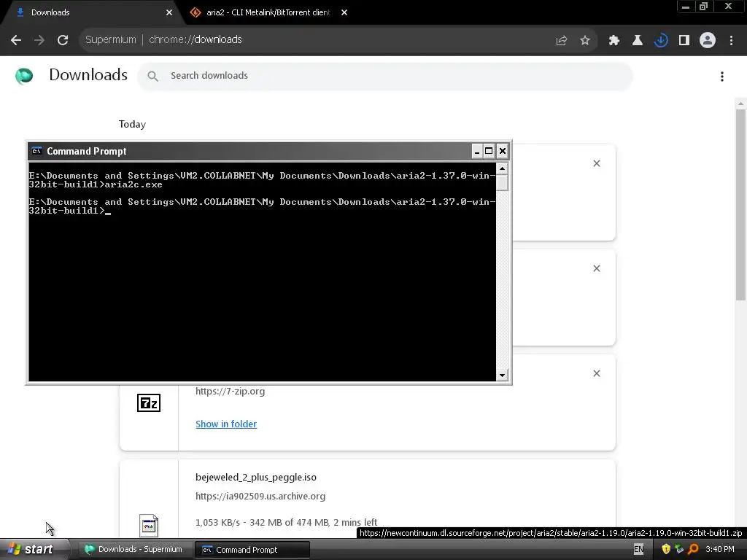
Task: Click the share page icon in address bar
Action: coord(562,41)
